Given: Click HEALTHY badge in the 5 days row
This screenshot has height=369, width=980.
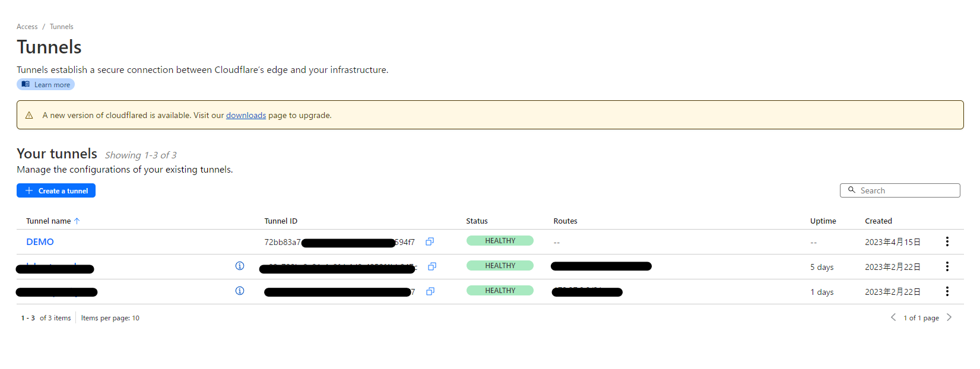Looking at the screenshot, I should 500,266.
